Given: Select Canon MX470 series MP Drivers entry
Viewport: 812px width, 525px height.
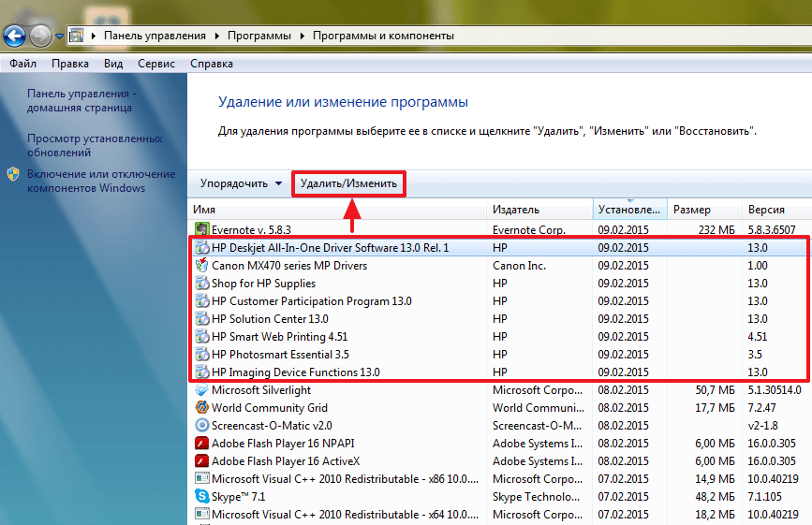Looking at the screenshot, I should (289, 266).
